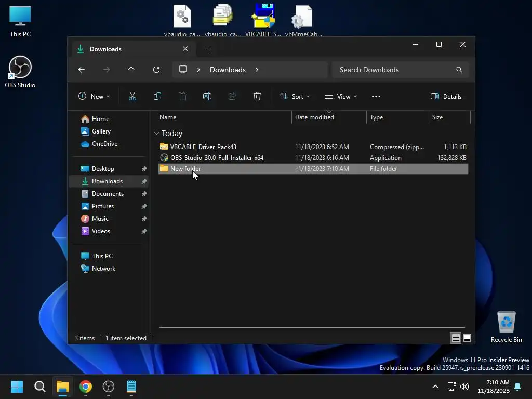Close the Downloads tab

click(185, 49)
